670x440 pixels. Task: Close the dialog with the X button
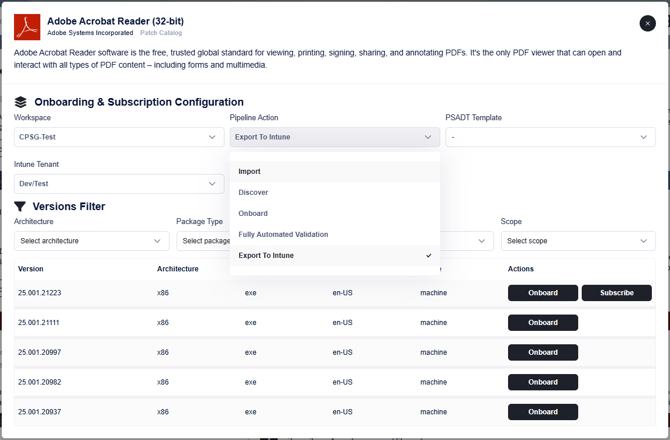tap(647, 24)
